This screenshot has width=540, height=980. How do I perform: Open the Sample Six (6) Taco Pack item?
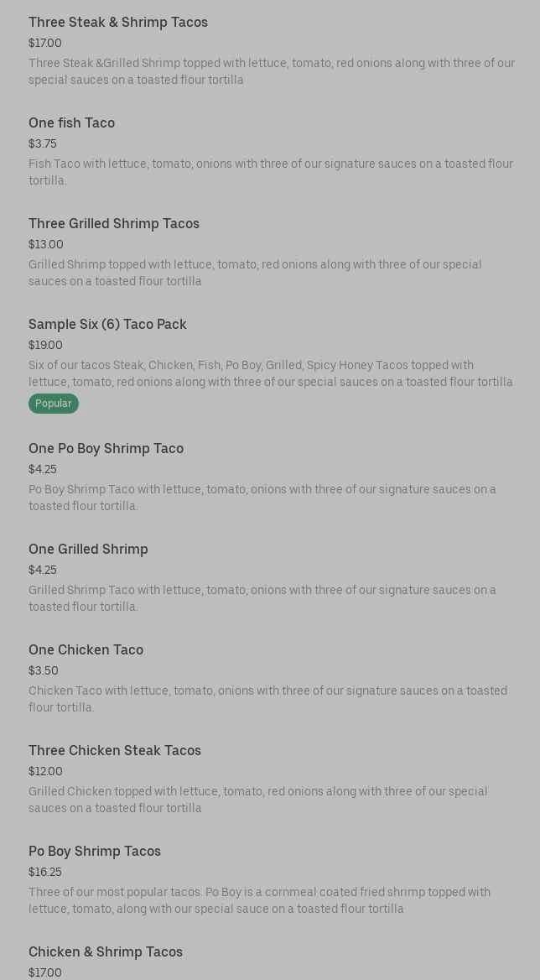[x=107, y=325]
